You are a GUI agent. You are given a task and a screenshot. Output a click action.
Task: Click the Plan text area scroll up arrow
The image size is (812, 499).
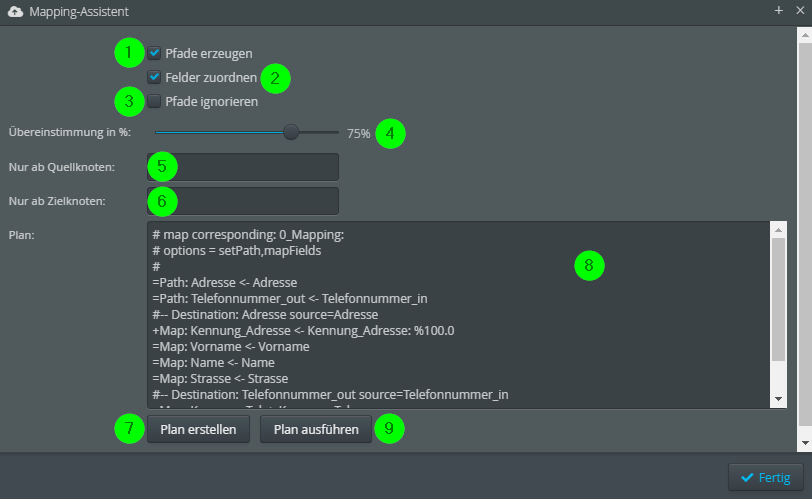(x=778, y=230)
